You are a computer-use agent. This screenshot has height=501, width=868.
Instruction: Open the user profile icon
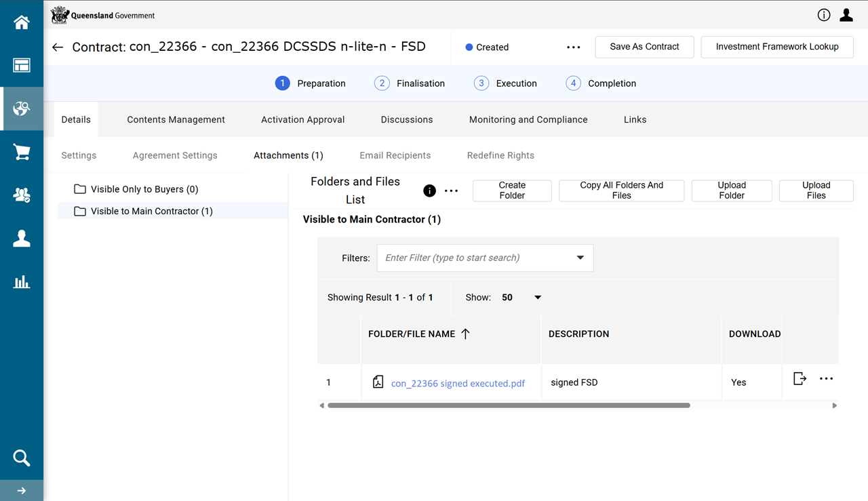tap(846, 15)
